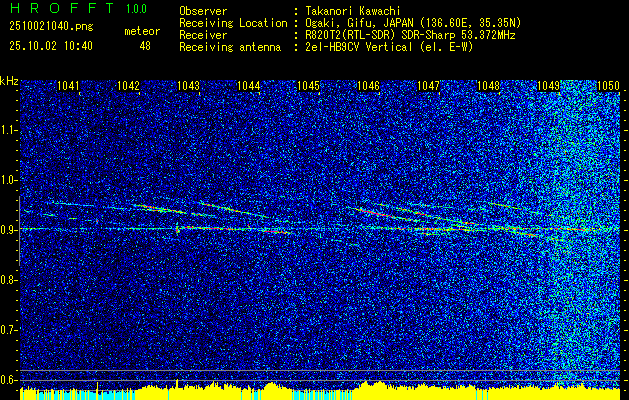Image resolution: width=629 pixels, height=400 pixels.
Task: Click time marker 1047
Action: [428, 86]
